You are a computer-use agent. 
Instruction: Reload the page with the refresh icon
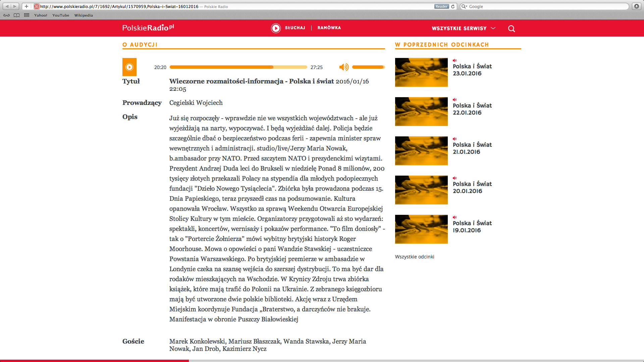(x=453, y=6)
